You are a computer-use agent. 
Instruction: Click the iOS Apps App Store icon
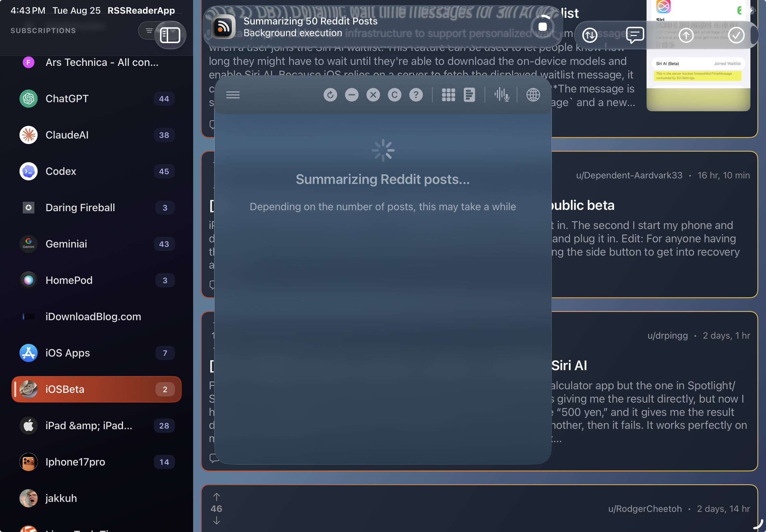(29, 353)
